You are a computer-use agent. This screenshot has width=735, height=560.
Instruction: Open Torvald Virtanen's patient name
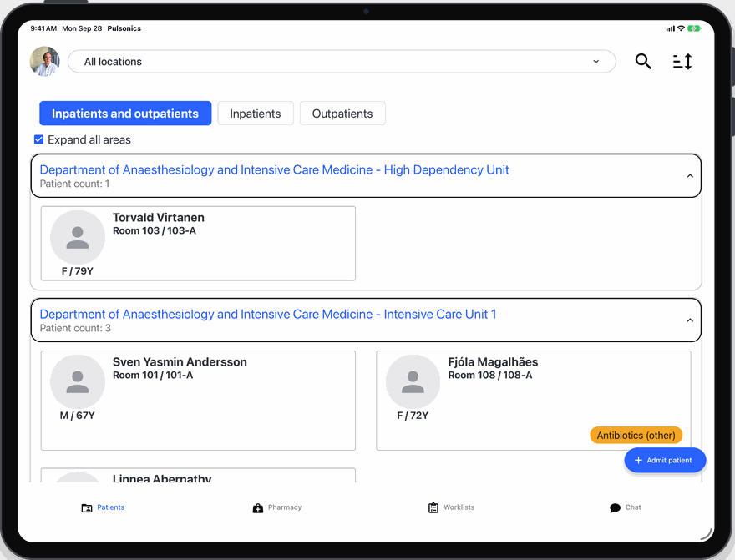click(x=159, y=218)
